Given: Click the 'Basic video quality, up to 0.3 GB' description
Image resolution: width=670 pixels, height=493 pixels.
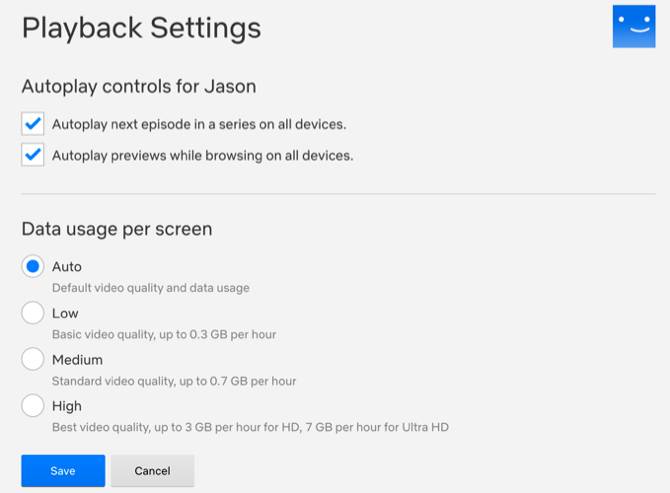Looking at the screenshot, I should (x=164, y=334).
